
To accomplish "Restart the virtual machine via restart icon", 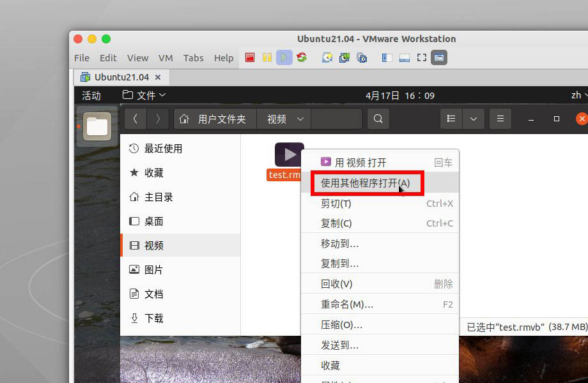I will (300, 57).
